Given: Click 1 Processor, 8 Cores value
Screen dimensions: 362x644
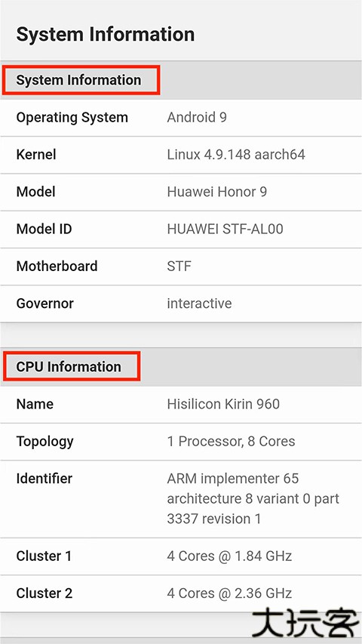Looking at the screenshot, I should 231,442.
